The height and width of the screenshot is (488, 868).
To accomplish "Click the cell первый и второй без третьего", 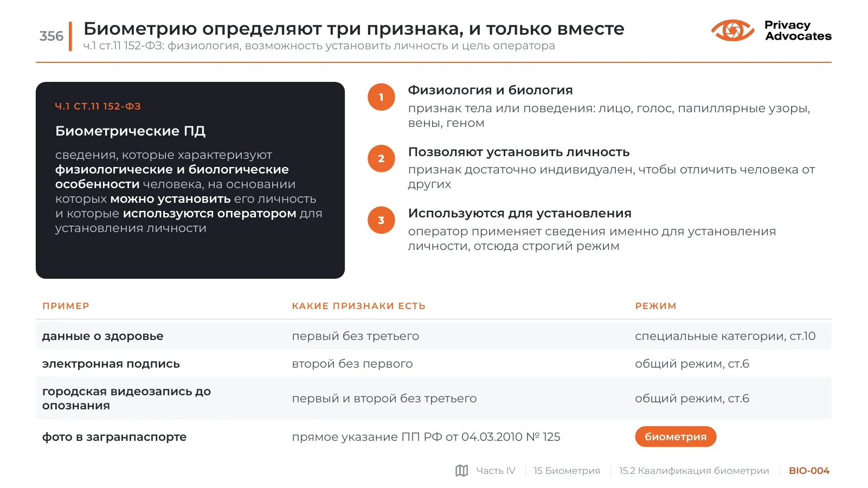I will pyautogui.click(x=384, y=399).
